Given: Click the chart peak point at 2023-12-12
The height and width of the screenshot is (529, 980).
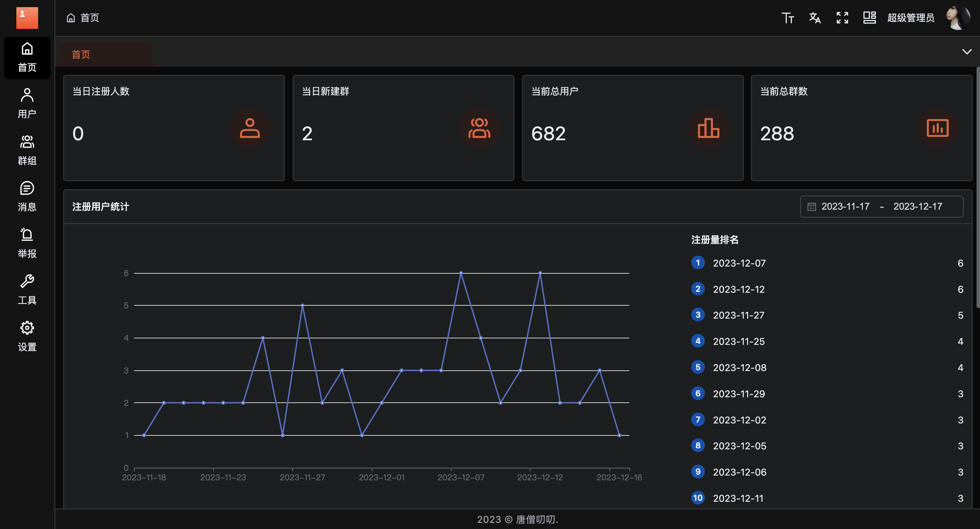Looking at the screenshot, I should (540, 273).
